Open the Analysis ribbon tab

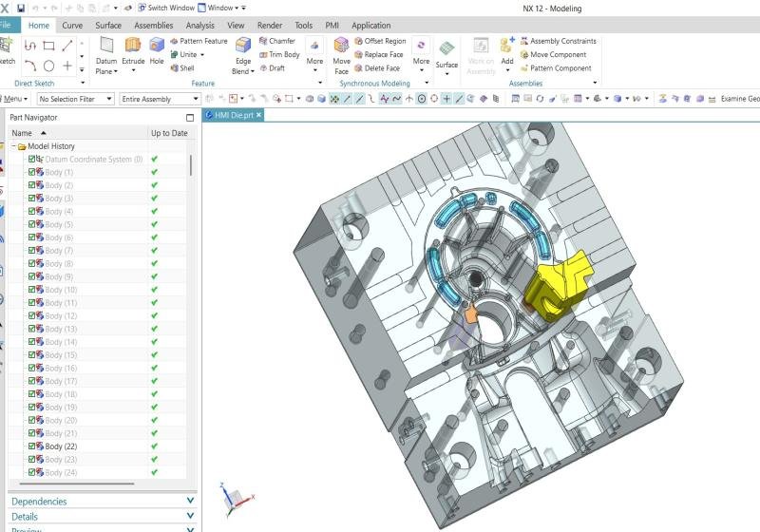(x=199, y=26)
